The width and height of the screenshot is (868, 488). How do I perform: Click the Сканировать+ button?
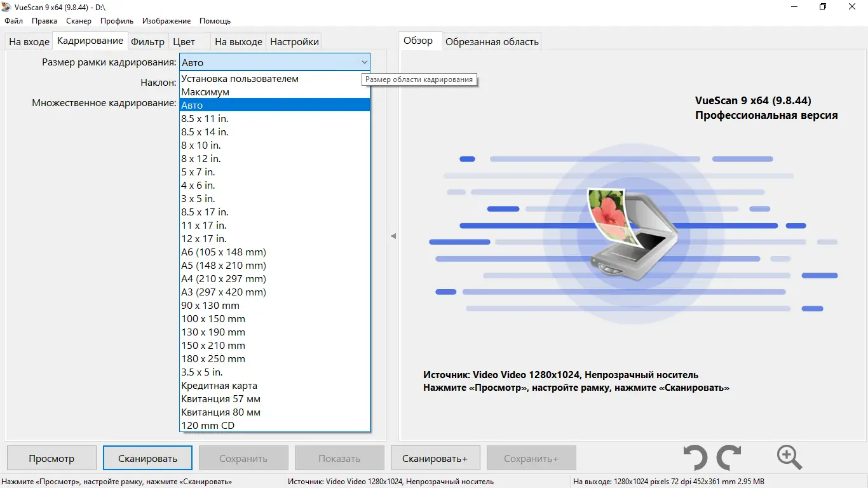tap(435, 458)
